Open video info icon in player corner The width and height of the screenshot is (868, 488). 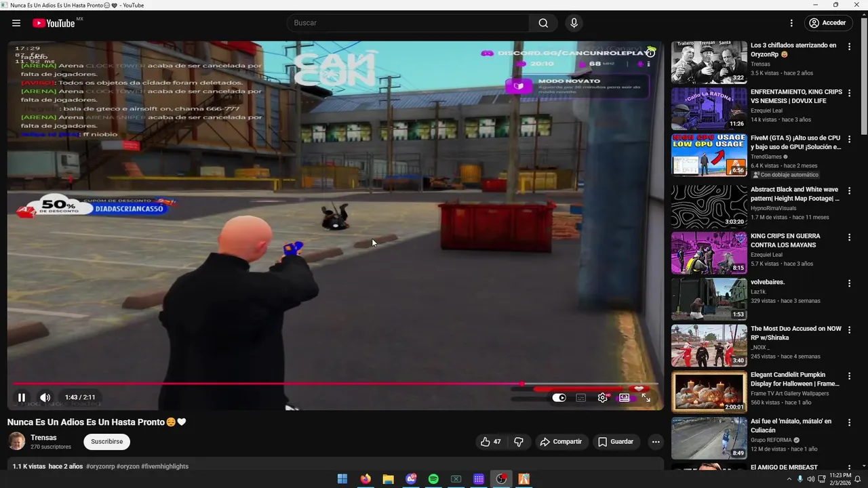[650, 53]
